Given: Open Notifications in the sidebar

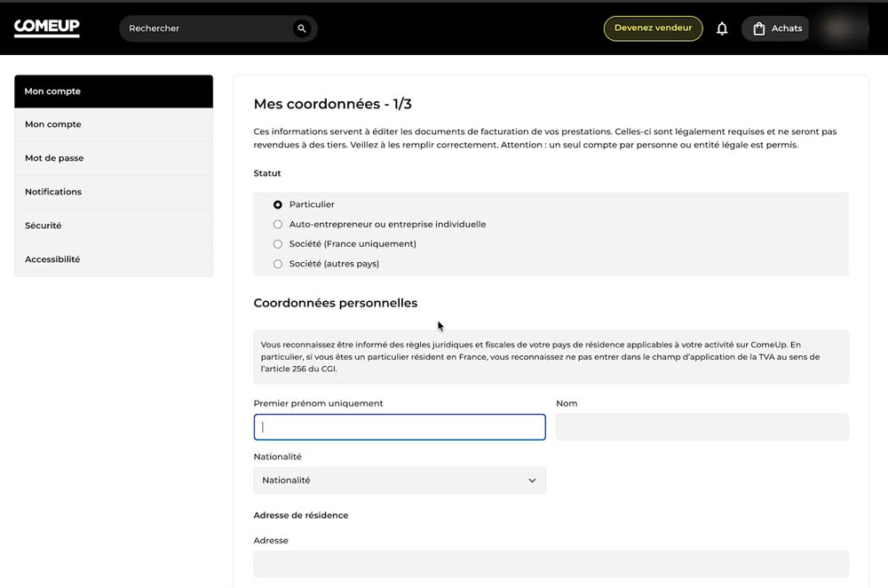Looking at the screenshot, I should click(114, 192).
